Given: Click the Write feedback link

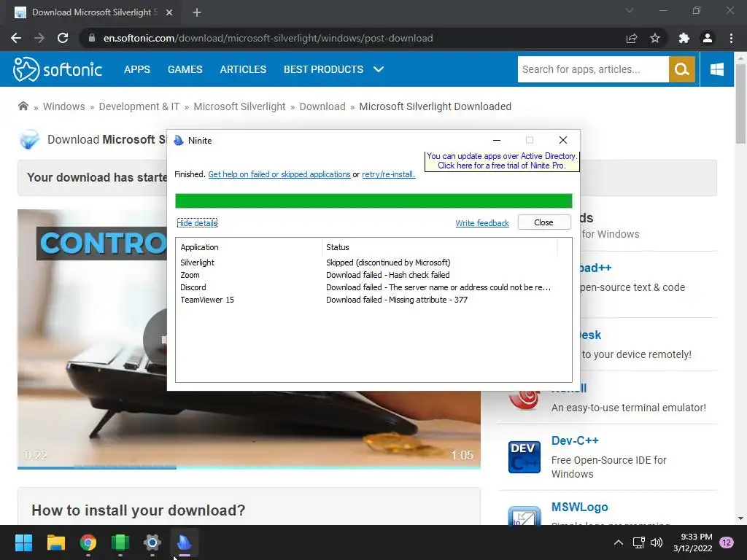Looking at the screenshot, I should point(482,223).
